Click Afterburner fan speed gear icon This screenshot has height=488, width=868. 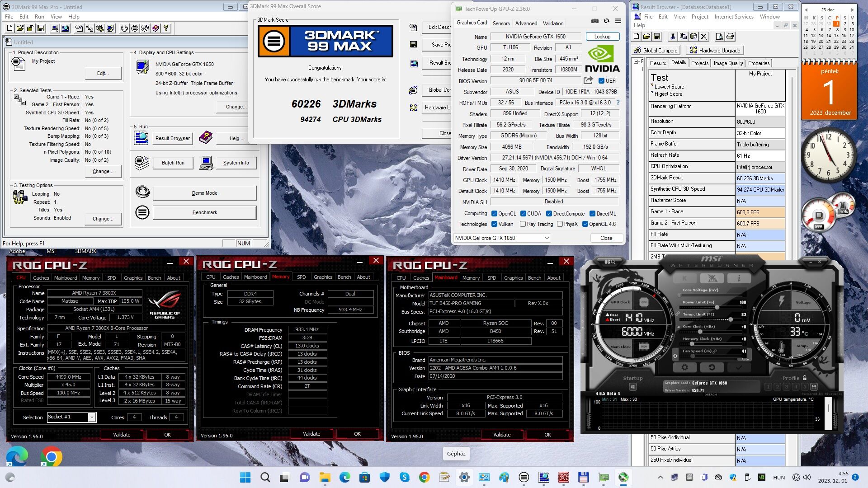point(675,356)
